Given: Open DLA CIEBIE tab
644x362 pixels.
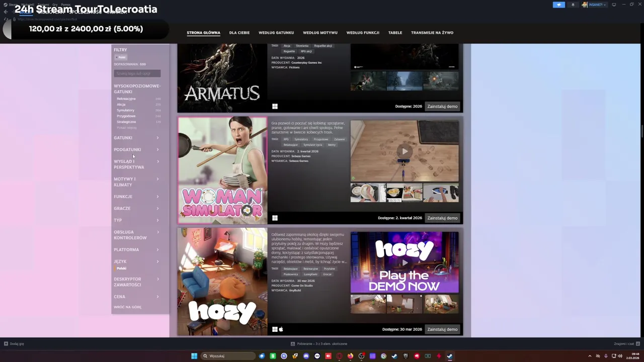Looking at the screenshot, I should (239, 33).
